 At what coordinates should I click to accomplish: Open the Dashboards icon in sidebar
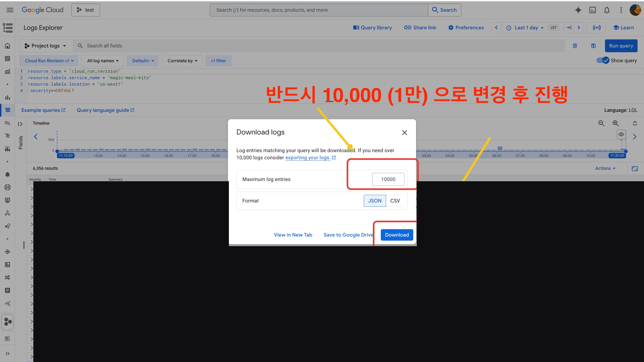7,59
